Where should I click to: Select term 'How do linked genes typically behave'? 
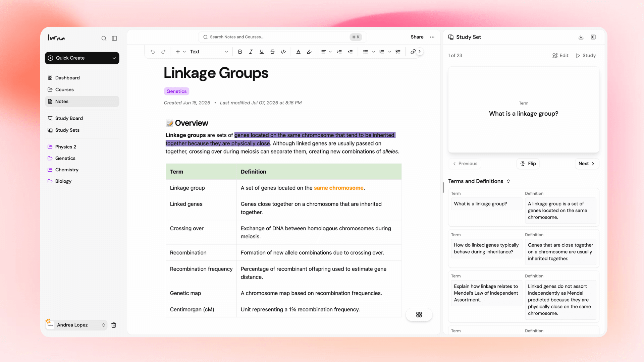click(486, 248)
